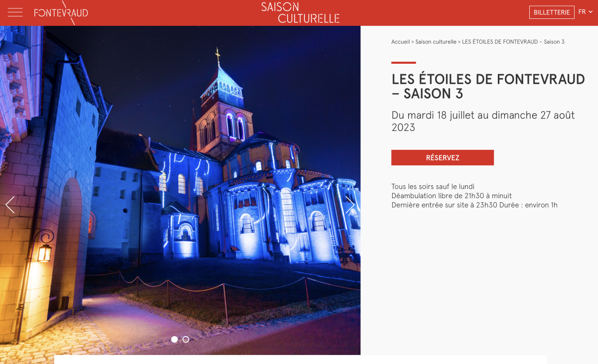
Task: Show the previous carousel photo
Action: pos(10,205)
